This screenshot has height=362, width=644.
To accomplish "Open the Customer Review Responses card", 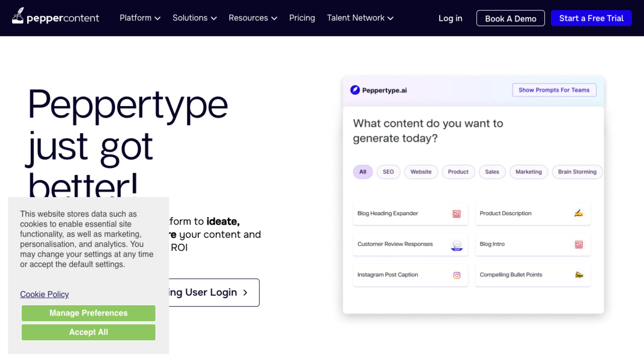I will (x=410, y=245).
